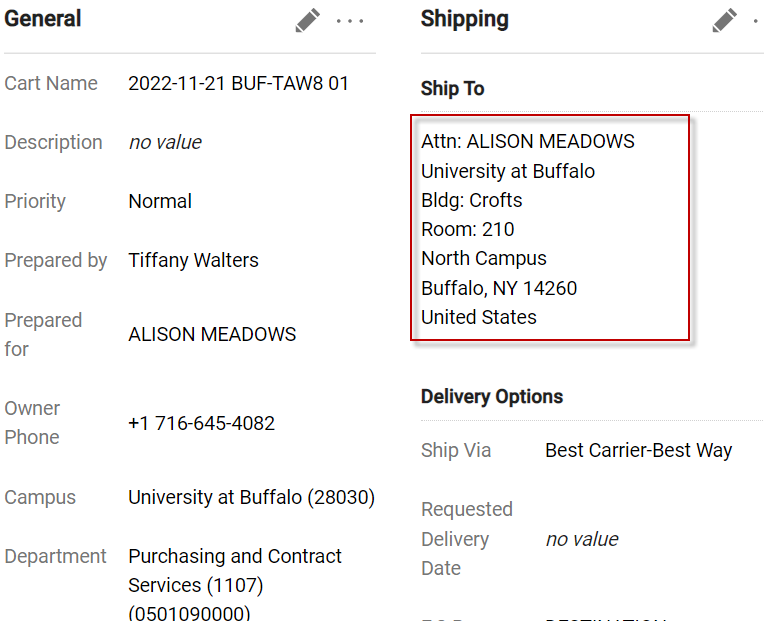Image resolution: width=764 pixels, height=621 pixels.
Task: Select the Priority value Normal
Action: pos(160,201)
